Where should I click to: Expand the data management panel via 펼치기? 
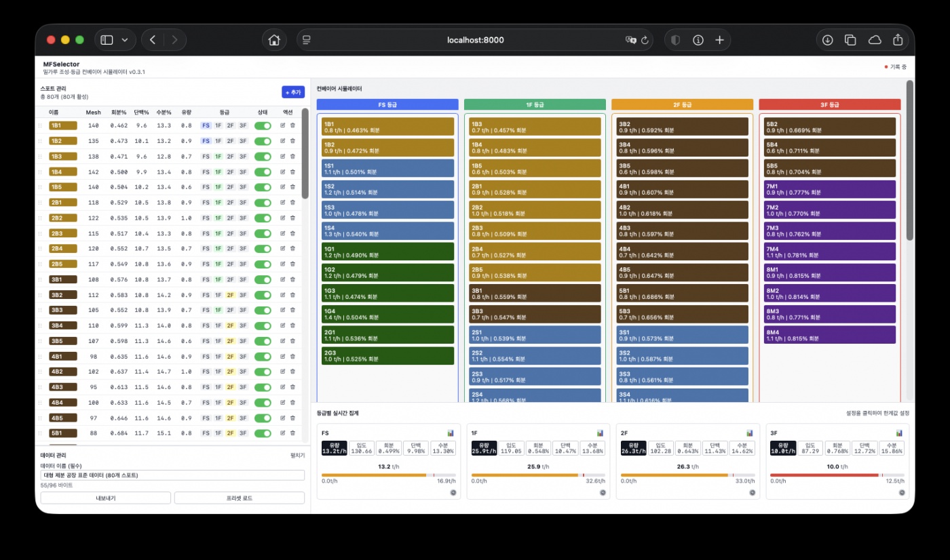click(x=297, y=456)
